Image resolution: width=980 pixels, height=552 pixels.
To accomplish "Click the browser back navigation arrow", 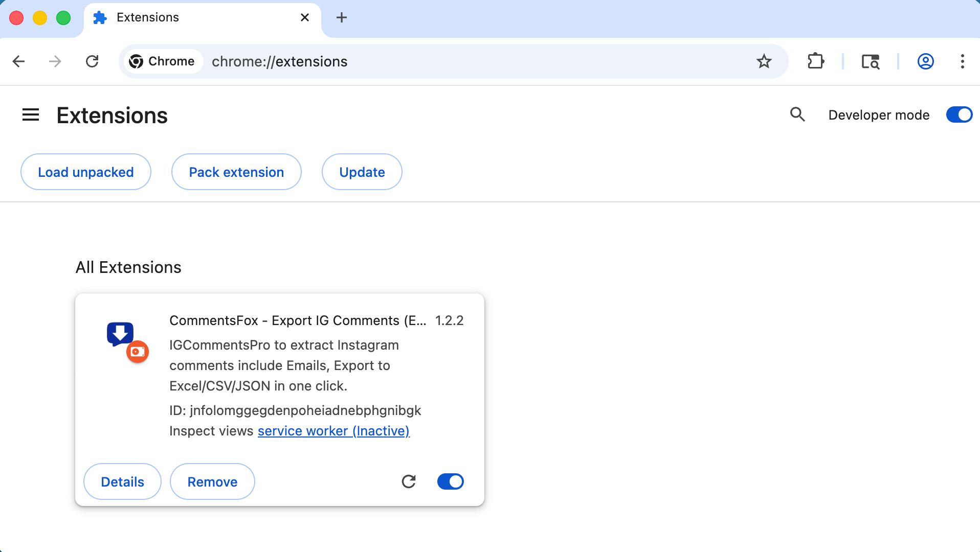I will 18,61.
